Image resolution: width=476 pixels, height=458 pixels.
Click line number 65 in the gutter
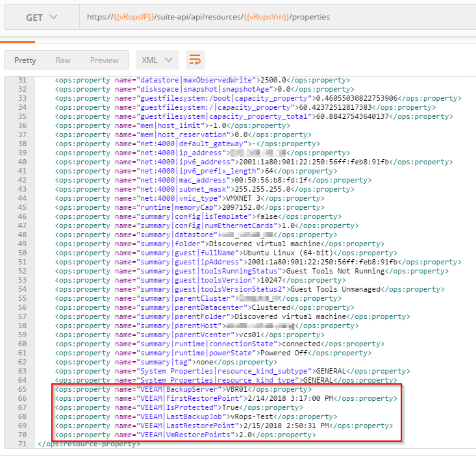(23, 389)
